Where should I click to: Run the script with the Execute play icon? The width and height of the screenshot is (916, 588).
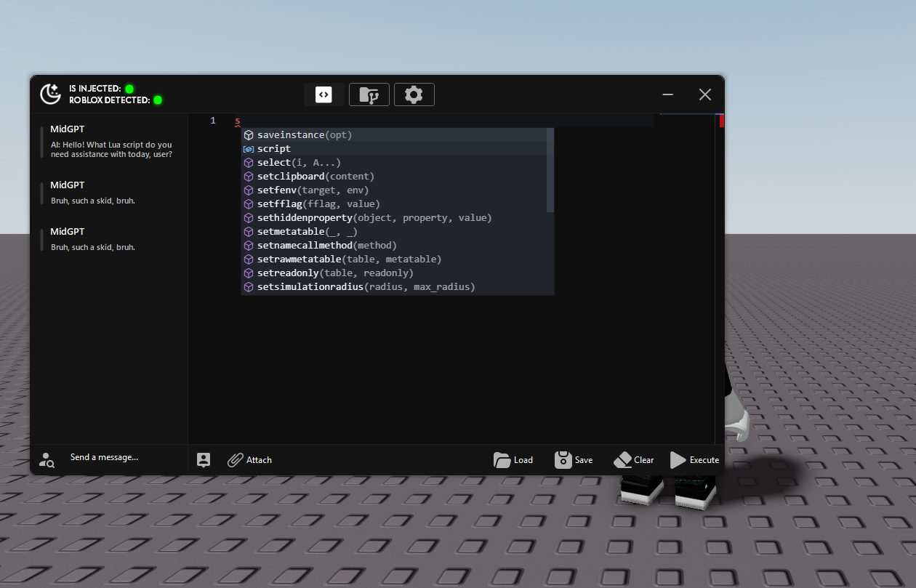coord(678,460)
